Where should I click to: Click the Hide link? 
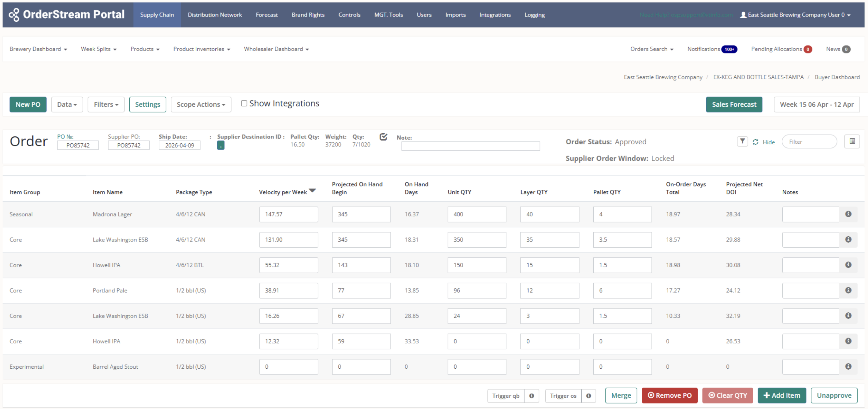[x=768, y=142]
